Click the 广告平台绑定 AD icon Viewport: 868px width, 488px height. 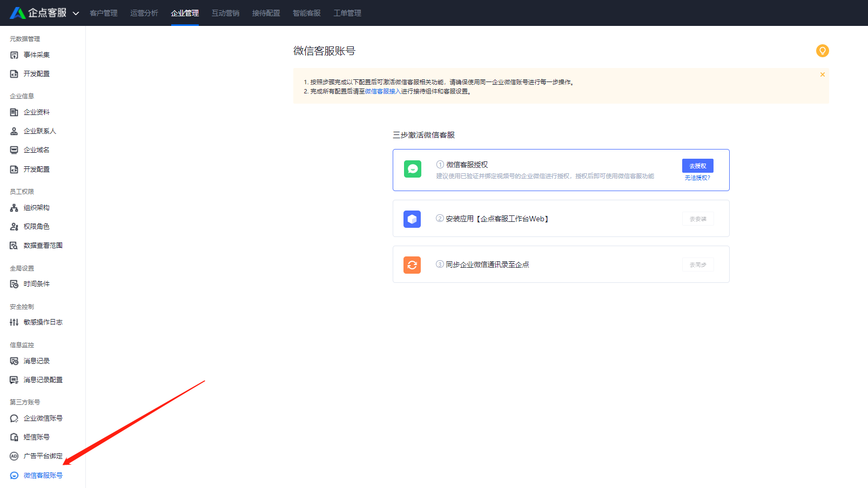(x=14, y=456)
